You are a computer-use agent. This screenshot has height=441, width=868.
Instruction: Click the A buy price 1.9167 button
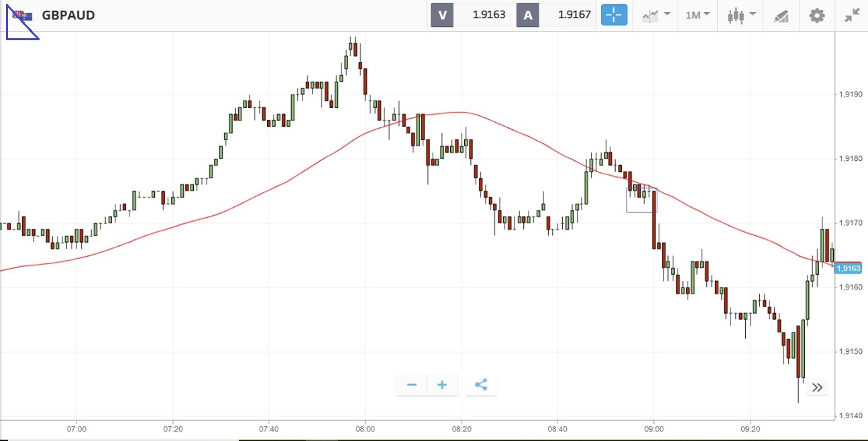coord(556,15)
